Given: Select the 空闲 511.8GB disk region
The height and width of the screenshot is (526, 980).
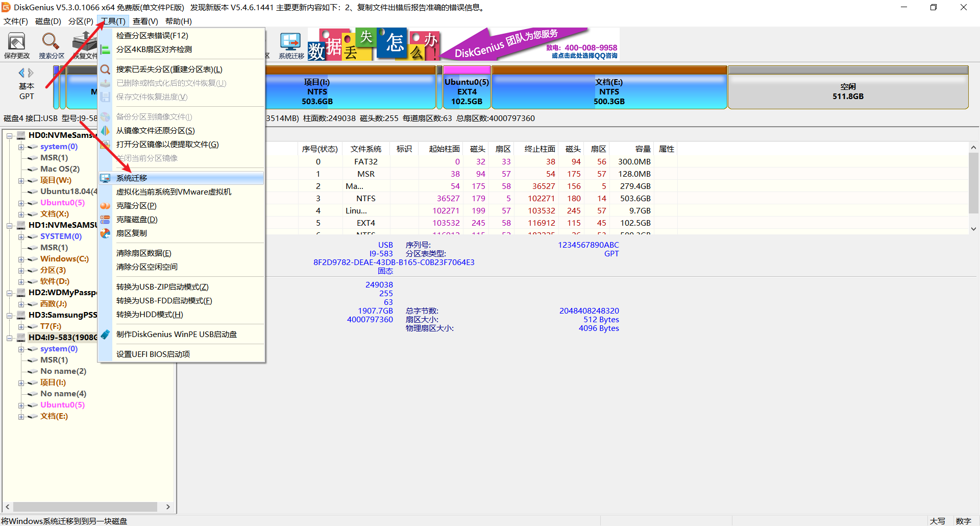Looking at the screenshot, I should [848, 87].
